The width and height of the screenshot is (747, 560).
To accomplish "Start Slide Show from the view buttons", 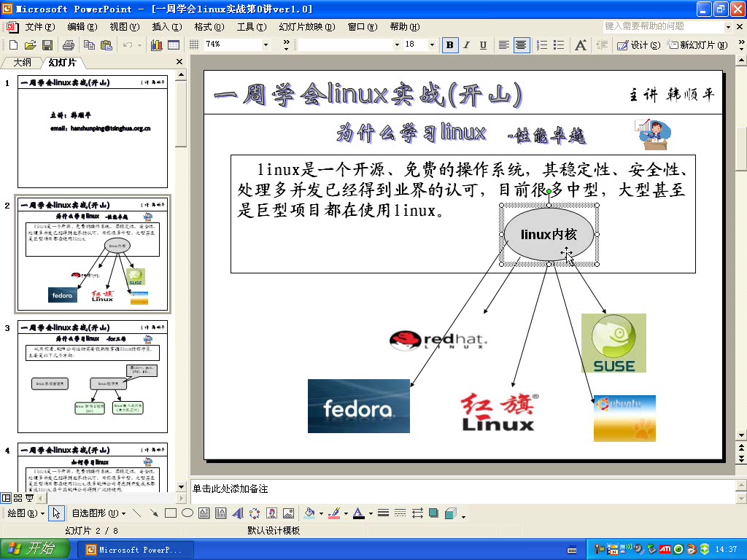I will click(x=30, y=498).
